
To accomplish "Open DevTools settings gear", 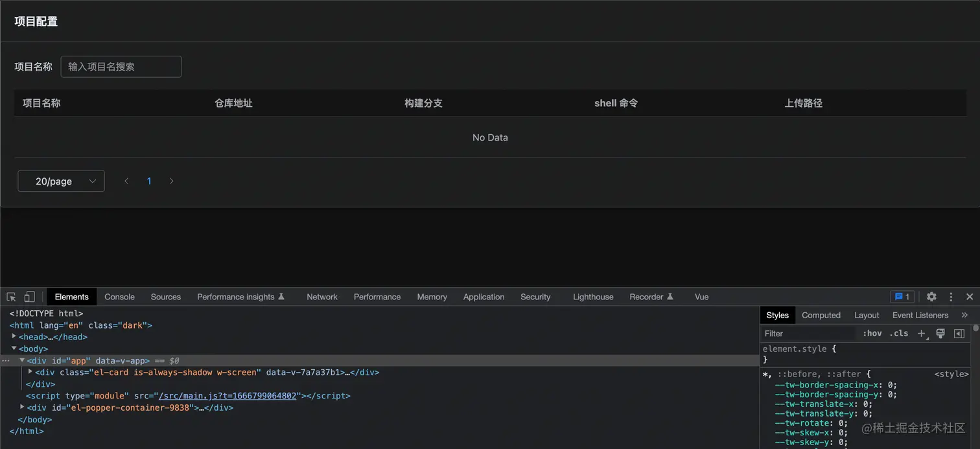I will 931,297.
